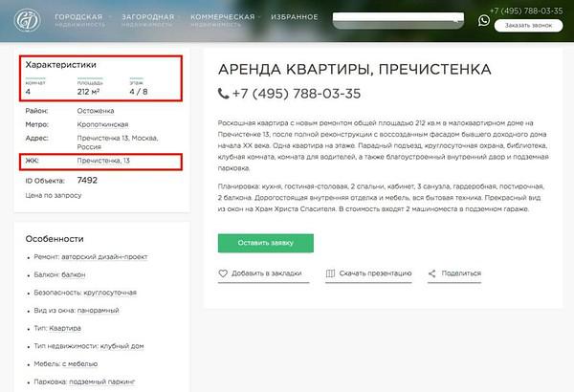574x392 pixels.
Task: Click the share icon
Action: click(432, 273)
